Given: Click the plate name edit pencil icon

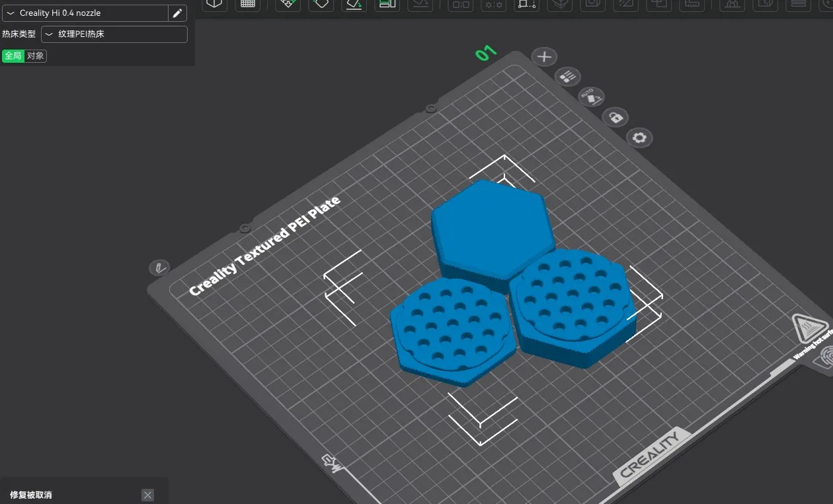Looking at the screenshot, I should 159,268.
